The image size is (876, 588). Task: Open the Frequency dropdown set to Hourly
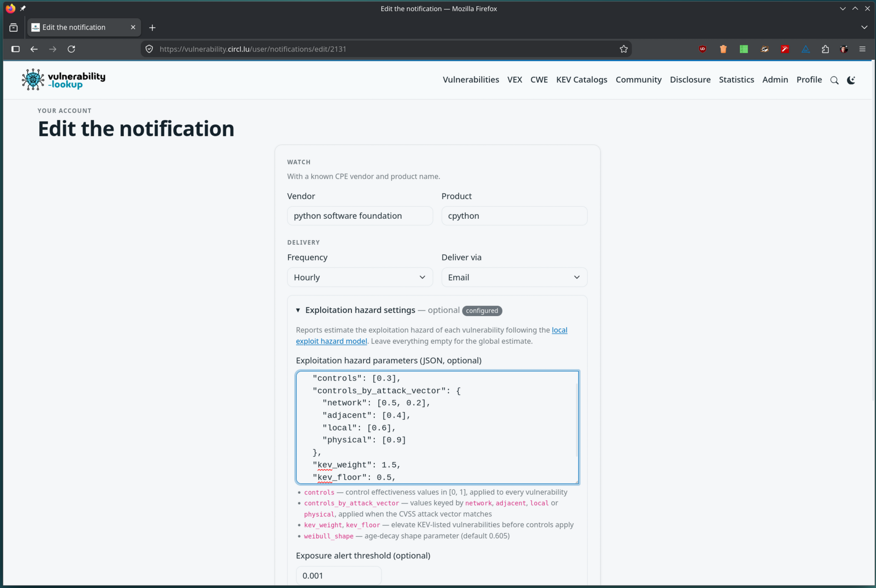pyautogui.click(x=360, y=277)
